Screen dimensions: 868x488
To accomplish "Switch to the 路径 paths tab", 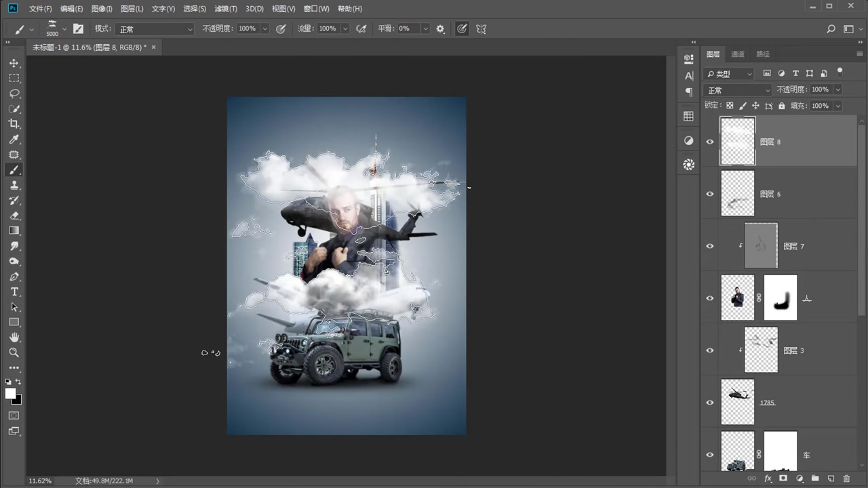I will (763, 54).
